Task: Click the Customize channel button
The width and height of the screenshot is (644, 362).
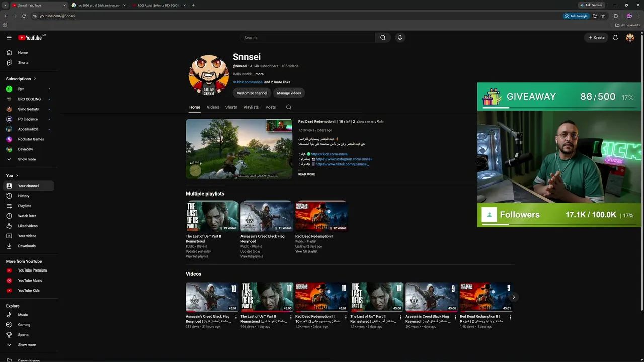Action: click(252, 93)
